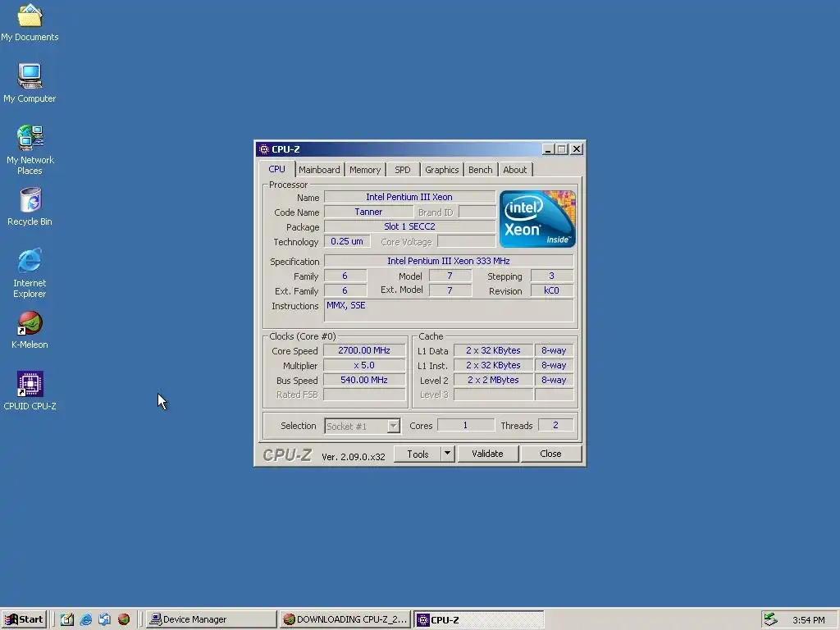Click the Close button in CPU-Z
The width and height of the screenshot is (840, 630).
(550, 454)
